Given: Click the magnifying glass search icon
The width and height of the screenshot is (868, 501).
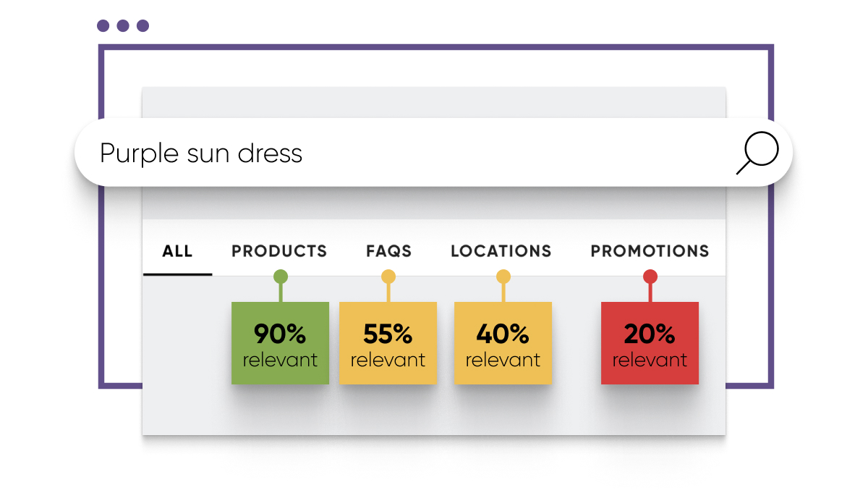Looking at the screenshot, I should [x=757, y=153].
